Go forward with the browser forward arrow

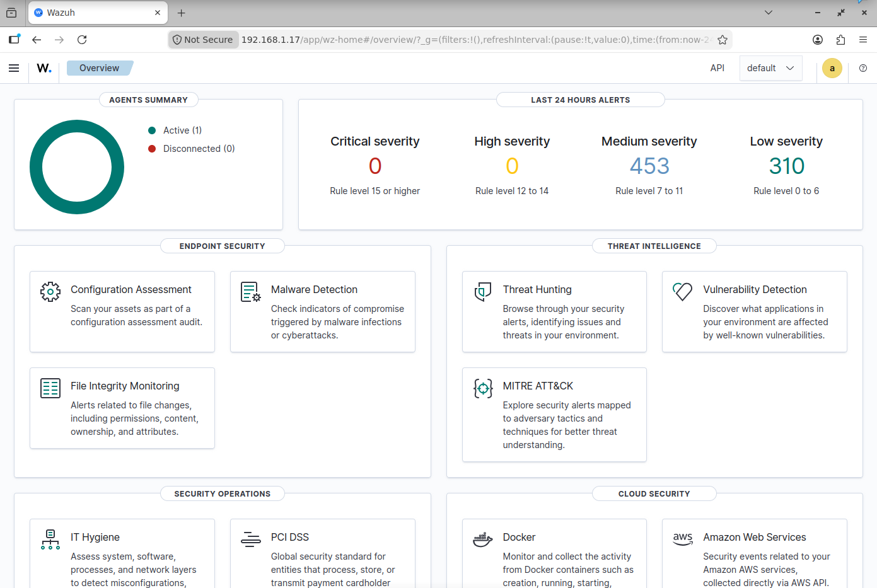[59, 40]
